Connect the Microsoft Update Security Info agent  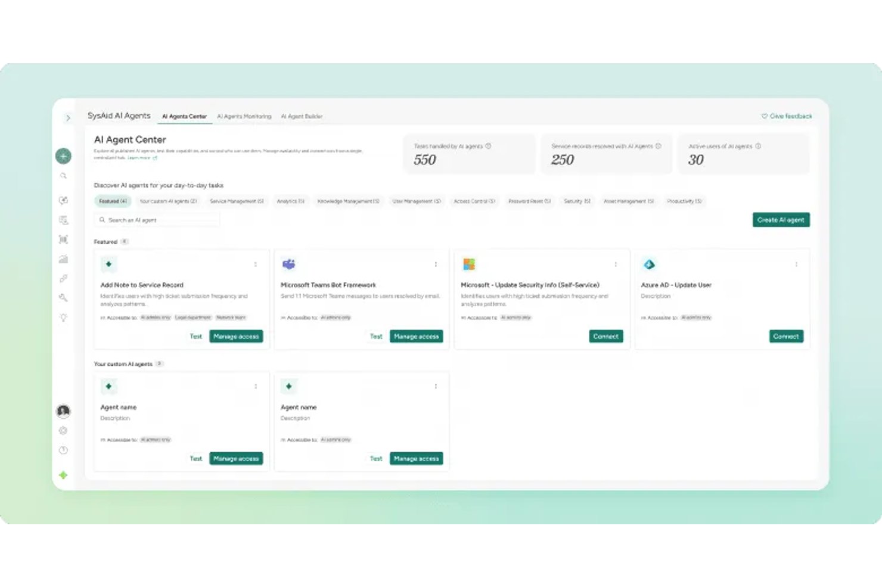606,337
